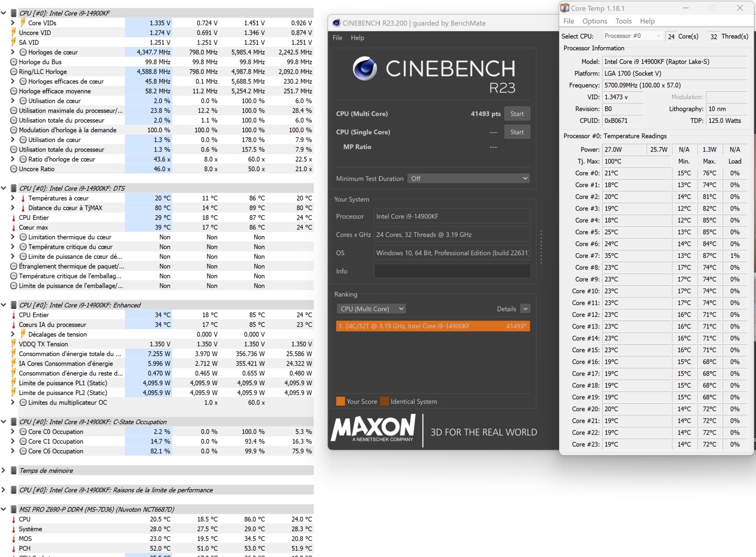This screenshot has height=557, width=756.
Task: Start the CPU Multi Core benchmark
Action: [517, 114]
